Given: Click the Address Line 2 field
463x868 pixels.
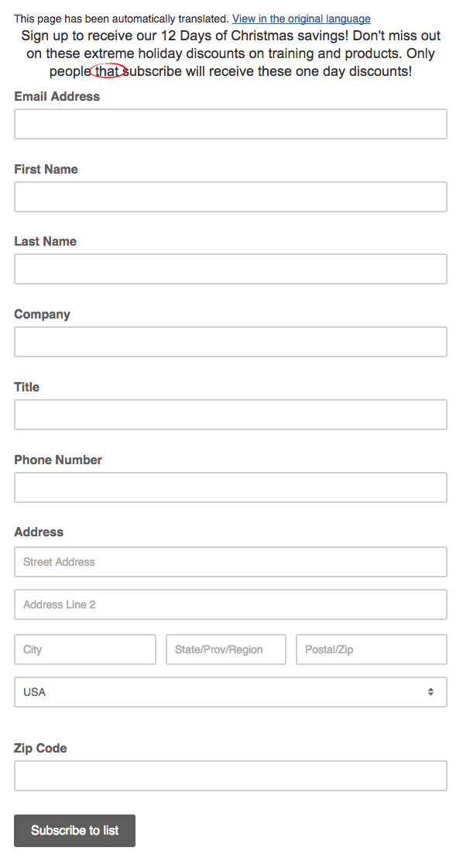Looking at the screenshot, I should coord(230,604).
